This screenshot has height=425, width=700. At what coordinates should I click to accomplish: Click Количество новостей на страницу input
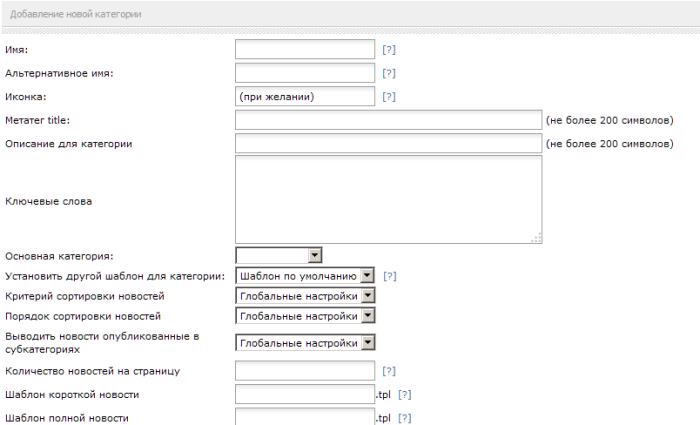[305, 371]
